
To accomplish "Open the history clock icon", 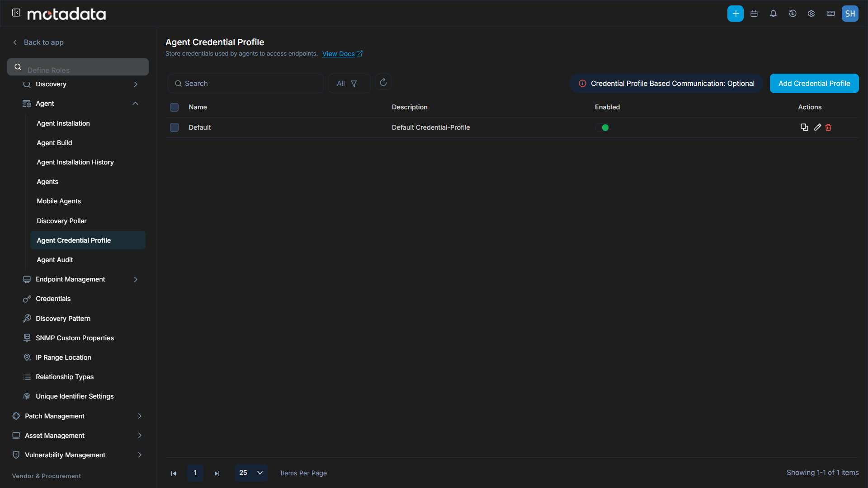I will (793, 14).
